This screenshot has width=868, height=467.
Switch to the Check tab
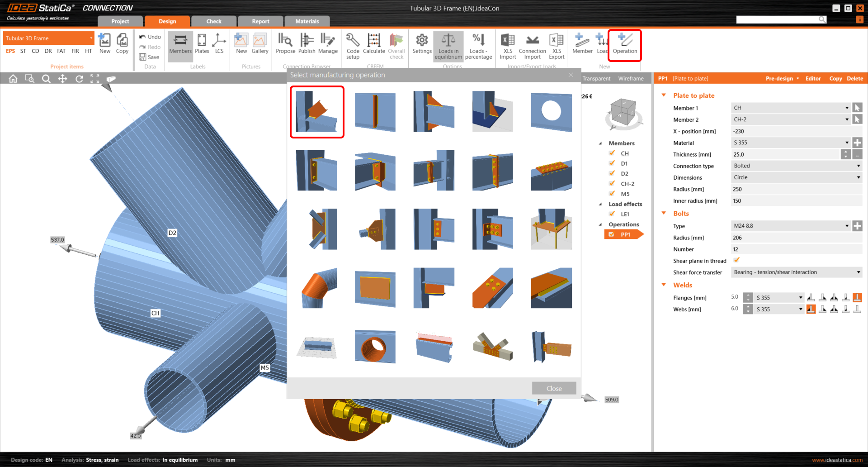tap(214, 21)
